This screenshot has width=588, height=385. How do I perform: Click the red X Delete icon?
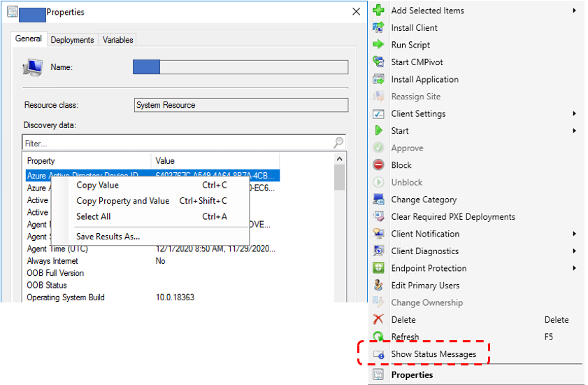tap(378, 319)
